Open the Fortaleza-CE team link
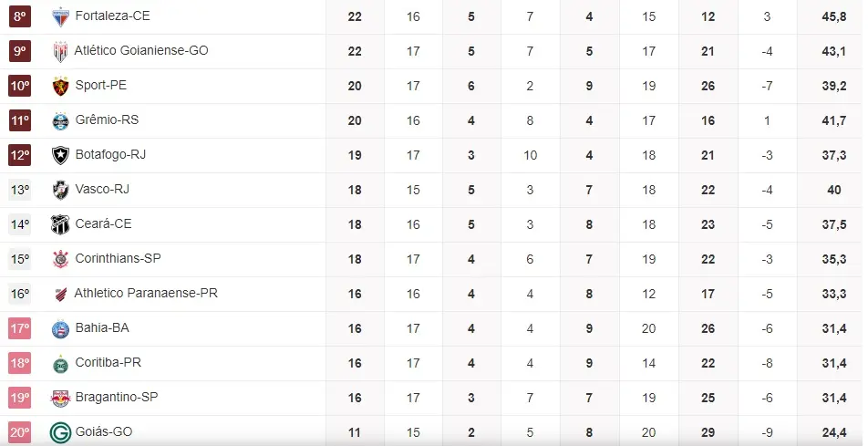Image resolution: width=868 pixels, height=446 pixels. click(x=112, y=16)
